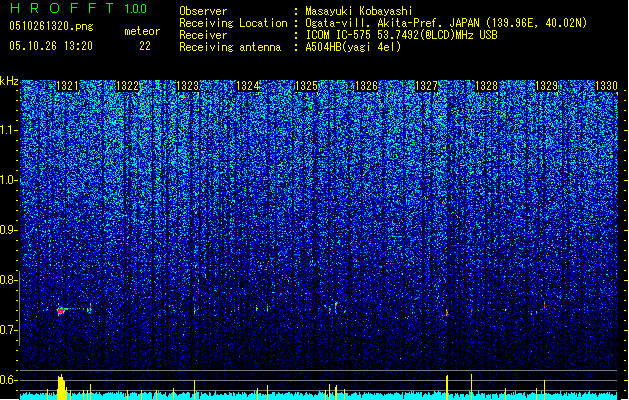Click the yellow intensity spike just after 1327
The width and height of the screenshot is (629, 400).
[447, 387]
